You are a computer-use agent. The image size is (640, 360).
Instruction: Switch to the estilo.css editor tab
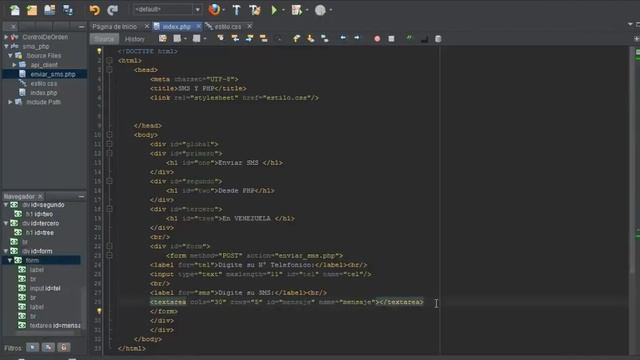click(228, 27)
